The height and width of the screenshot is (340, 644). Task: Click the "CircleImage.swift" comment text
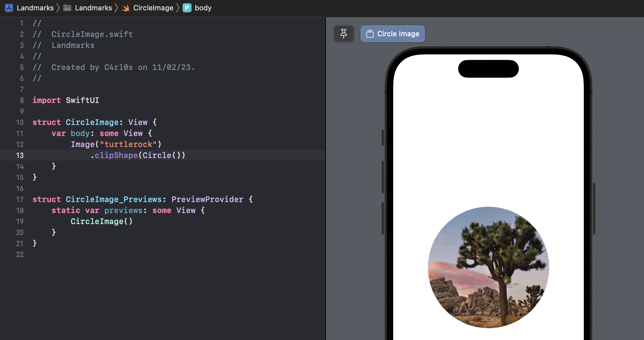coord(92,34)
